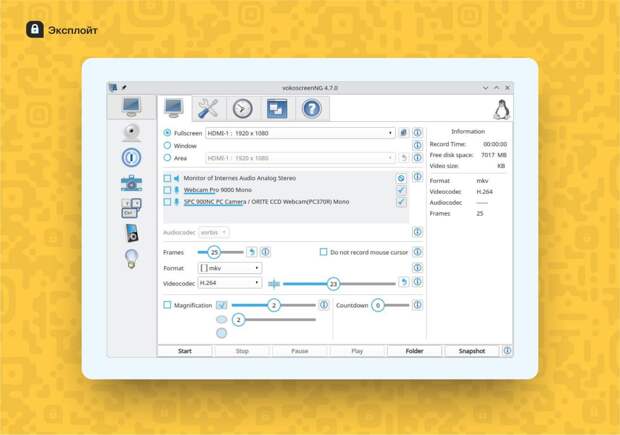Screen dimensions: 620x435
Task: Click the Frames slider handle
Action: [x=214, y=252]
